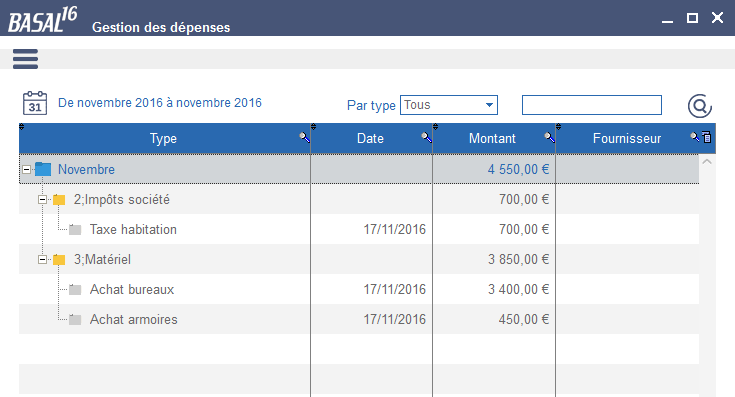This screenshot has width=735, height=397.
Task: Sort by the Fournisseur column header
Action: pos(627,138)
